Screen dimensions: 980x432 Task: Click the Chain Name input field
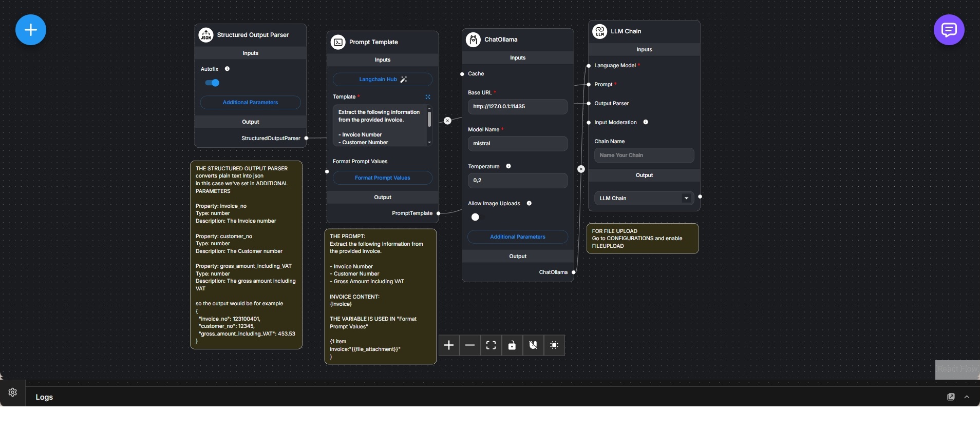(x=644, y=155)
